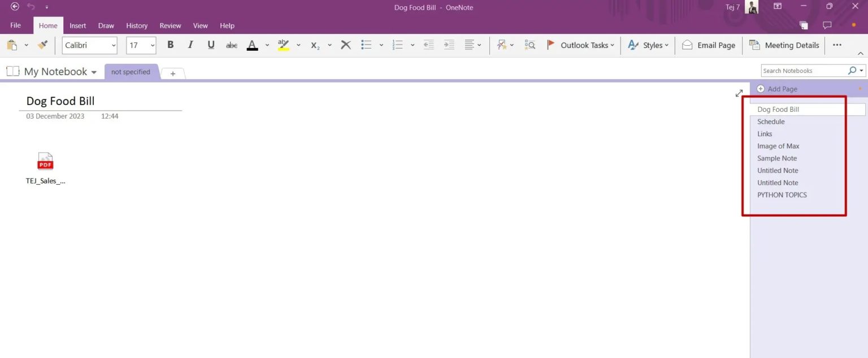868x358 pixels.
Task: Open the bullets list icon
Action: pyautogui.click(x=366, y=45)
